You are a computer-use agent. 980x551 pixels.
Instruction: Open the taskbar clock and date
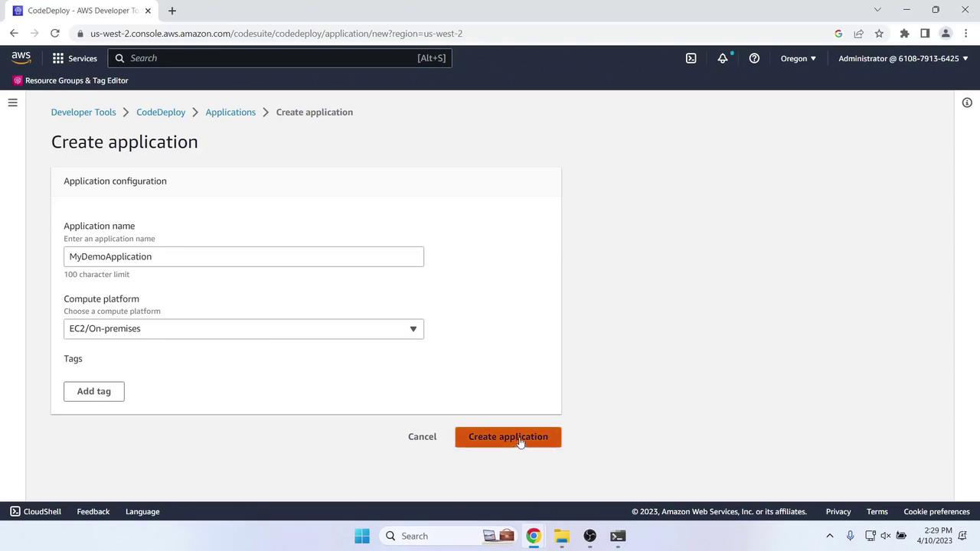[x=935, y=536]
